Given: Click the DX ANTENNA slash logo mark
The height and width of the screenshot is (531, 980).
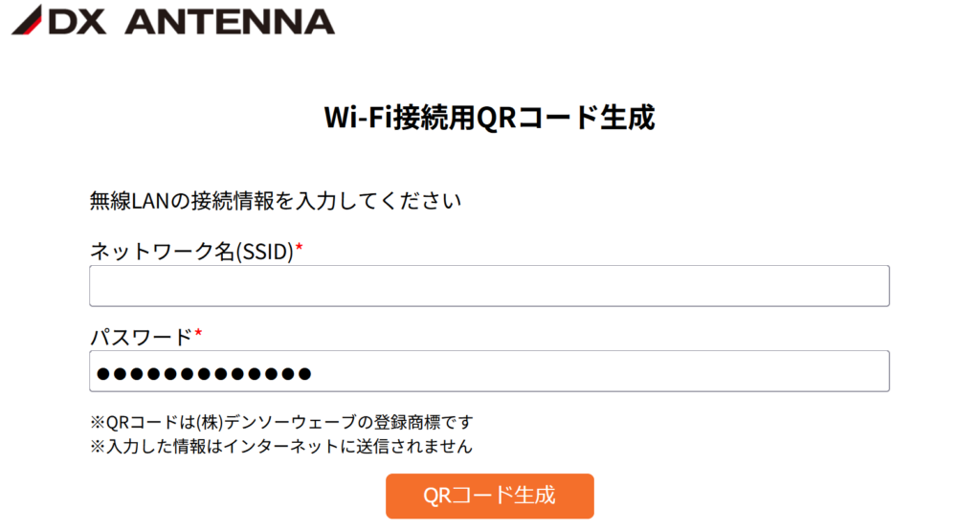Looking at the screenshot, I should click(26, 20).
